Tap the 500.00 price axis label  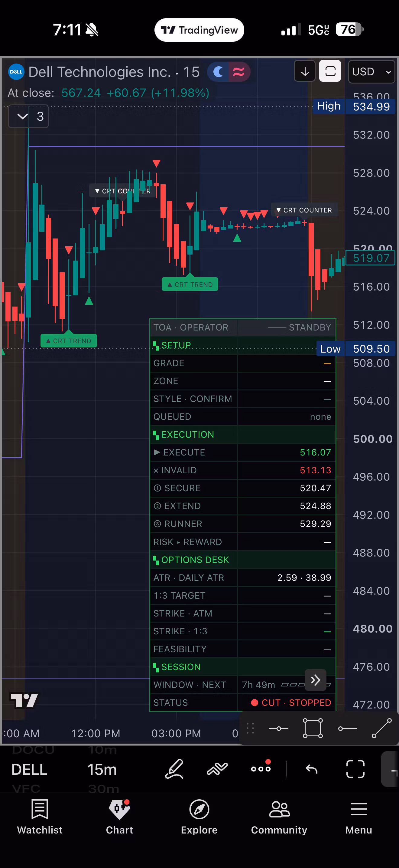(373, 439)
